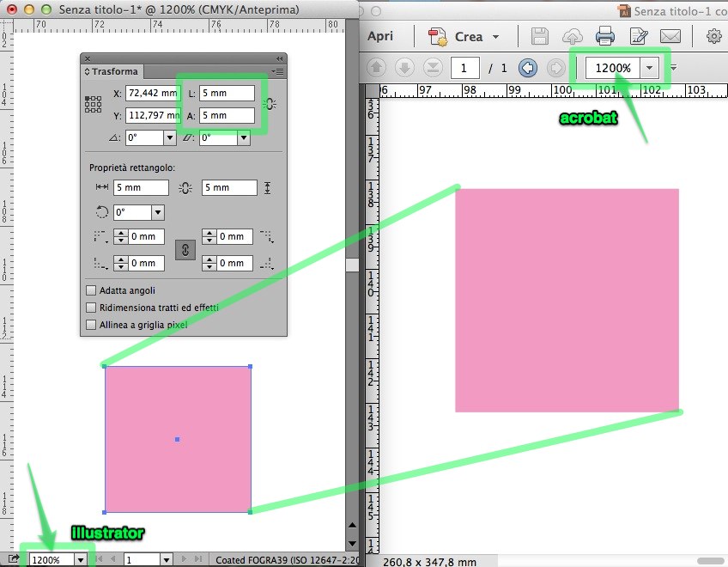The image size is (728, 567).
Task: Select the Trasforma panel tab
Action: click(112, 71)
